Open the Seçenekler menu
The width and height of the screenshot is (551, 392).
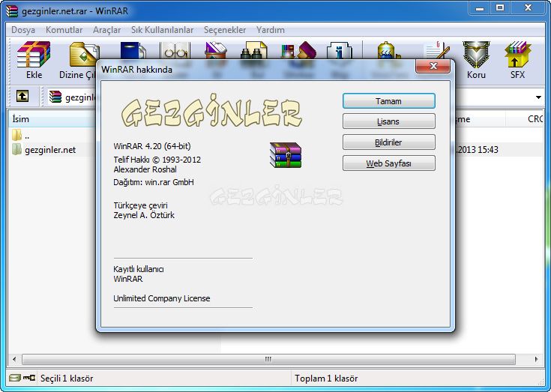[225, 30]
